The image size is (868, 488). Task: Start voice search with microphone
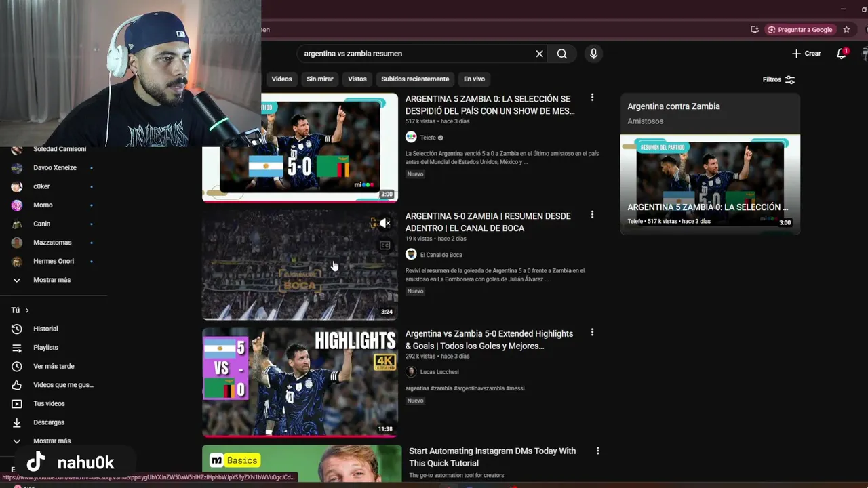click(x=593, y=54)
